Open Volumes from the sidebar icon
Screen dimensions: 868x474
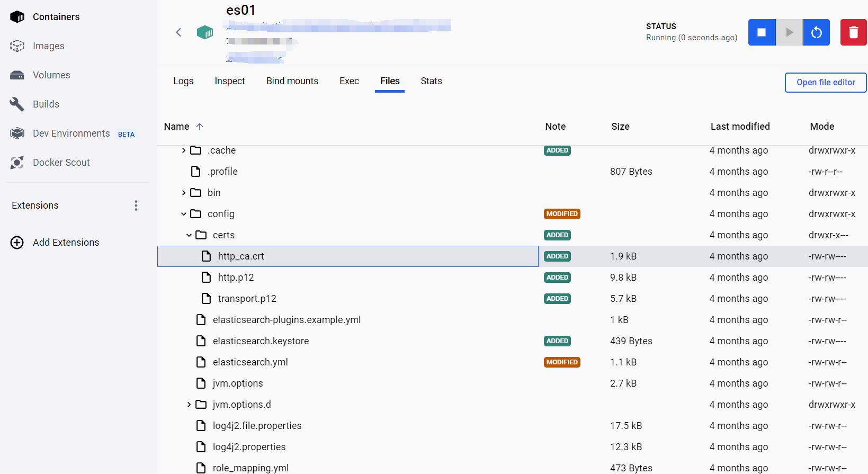pyautogui.click(x=17, y=75)
